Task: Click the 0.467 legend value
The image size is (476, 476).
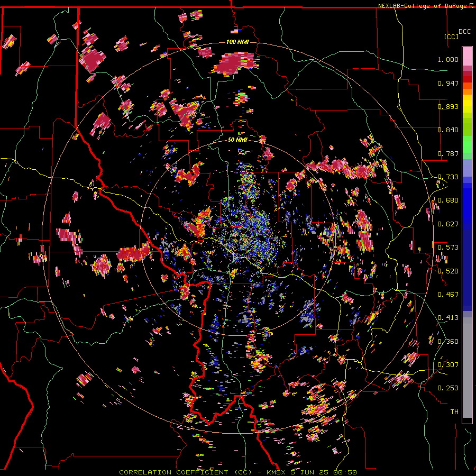Action: click(x=448, y=295)
